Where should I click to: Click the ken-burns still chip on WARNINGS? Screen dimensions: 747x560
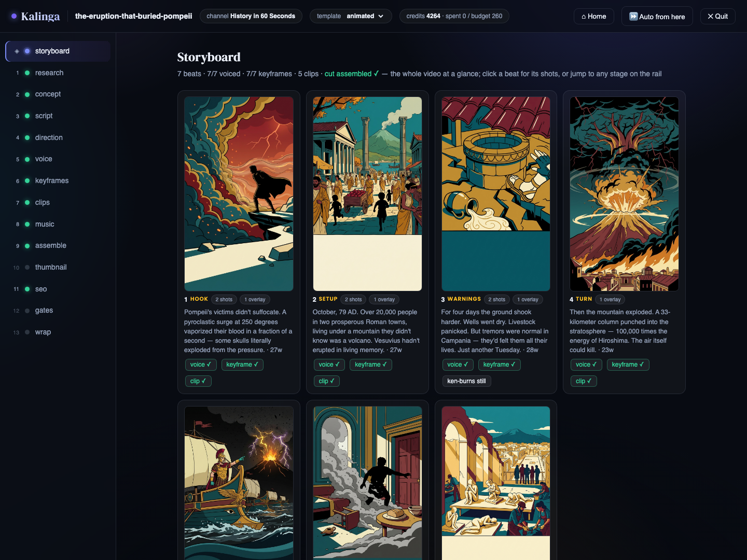click(467, 381)
